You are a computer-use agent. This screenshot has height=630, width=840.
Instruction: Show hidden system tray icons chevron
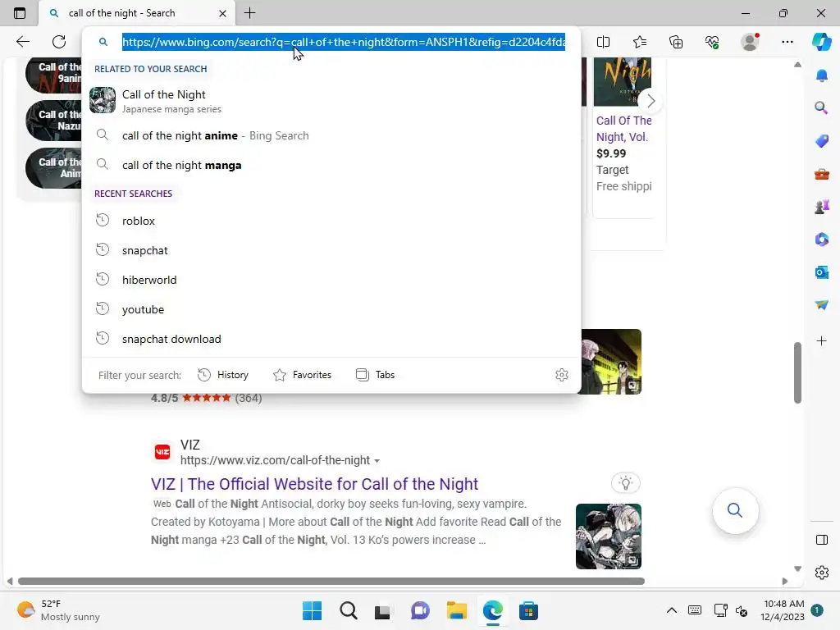click(671, 610)
